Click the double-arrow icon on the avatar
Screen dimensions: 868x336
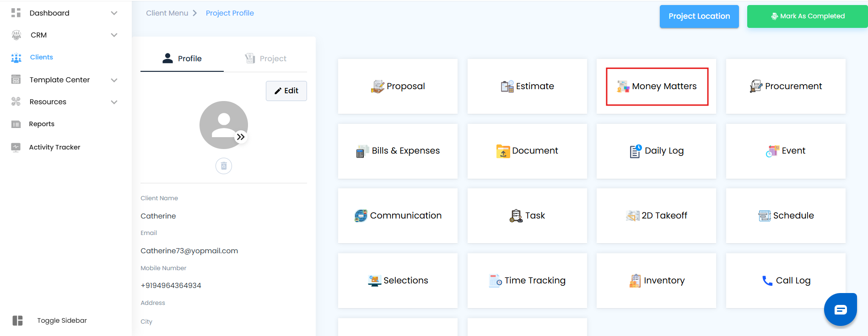241,137
